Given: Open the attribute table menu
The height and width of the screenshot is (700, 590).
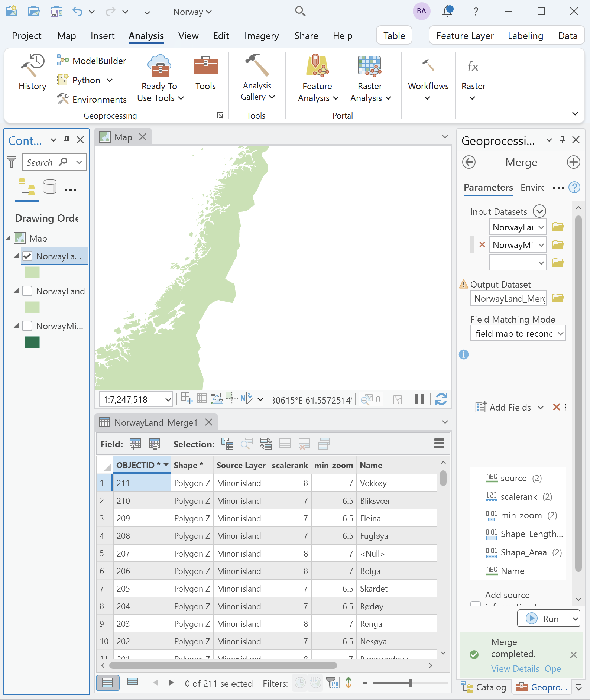Looking at the screenshot, I should coord(439,443).
